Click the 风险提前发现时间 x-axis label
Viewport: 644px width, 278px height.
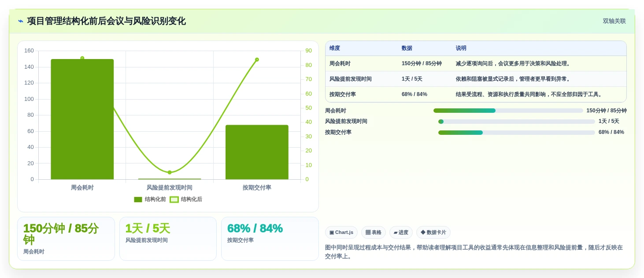pyautogui.click(x=170, y=188)
